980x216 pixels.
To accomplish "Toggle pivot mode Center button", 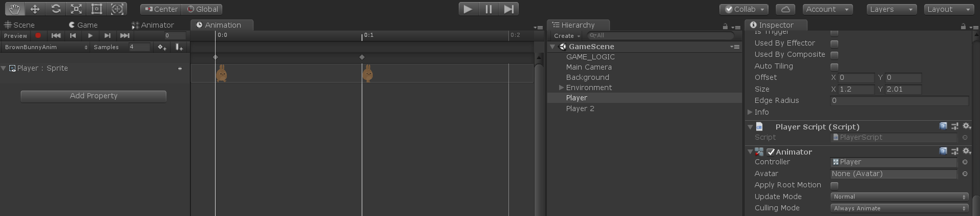I will coord(161,9).
